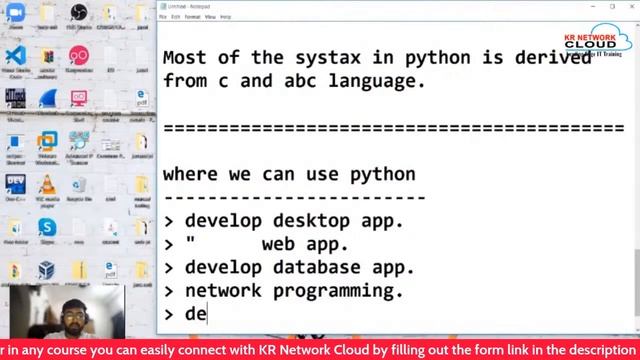640x360 pixels.
Task: Select the blue document shortcut left of VMware
Action: [16, 143]
